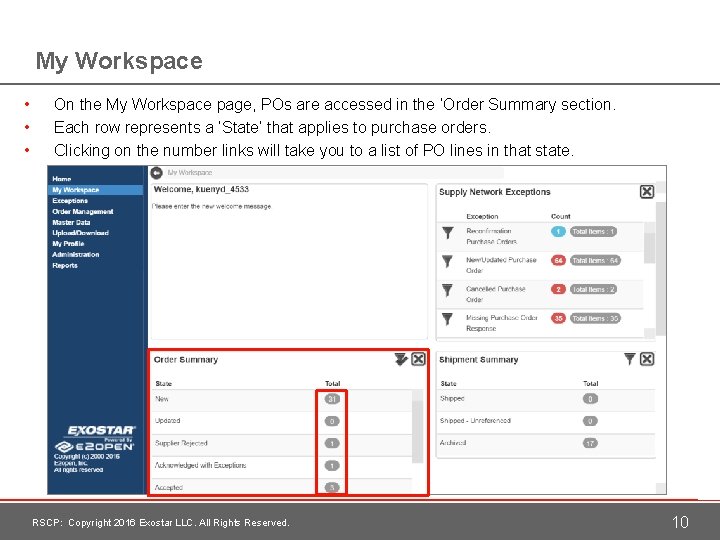Open Reports in the sidebar
The height and width of the screenshot is (540, 720).
coord(65,265)
